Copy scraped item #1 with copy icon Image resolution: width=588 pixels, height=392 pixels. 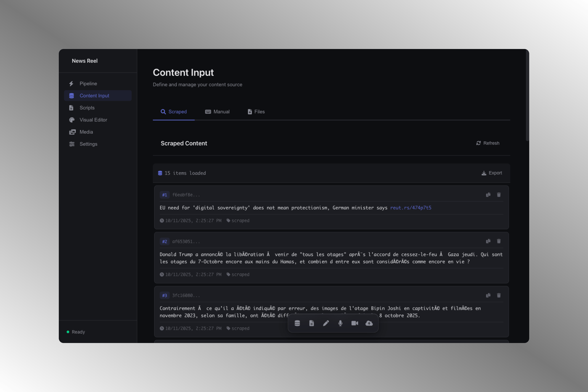click(x=488, y=195)
